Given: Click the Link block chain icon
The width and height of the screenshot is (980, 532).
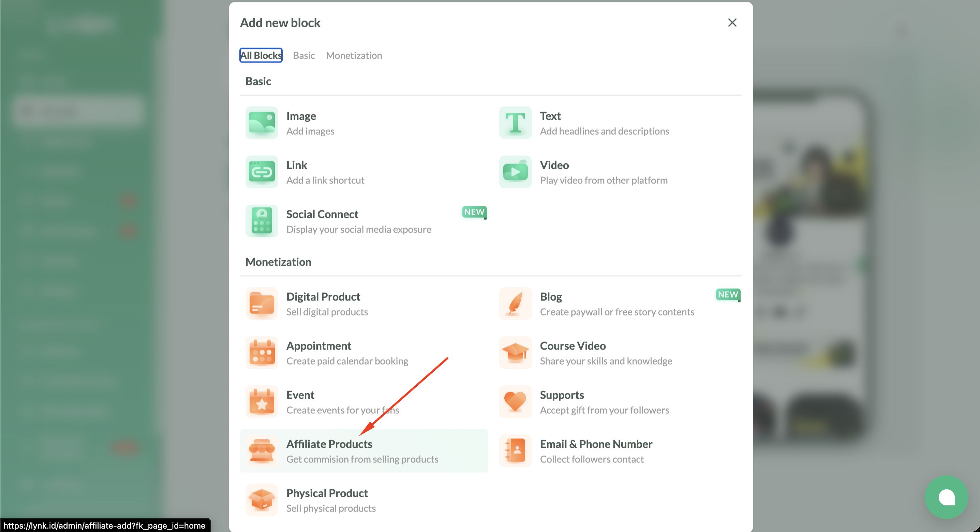Looking at the screenshot, I should (x=262, y=172).
